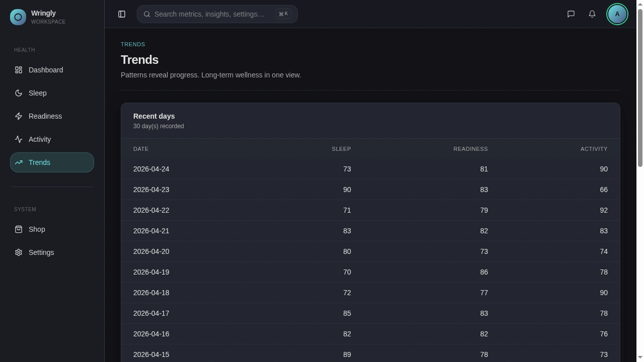Focus the search metrics input field
This screenshot has height=362, width=644.
[x=209, y=14]
